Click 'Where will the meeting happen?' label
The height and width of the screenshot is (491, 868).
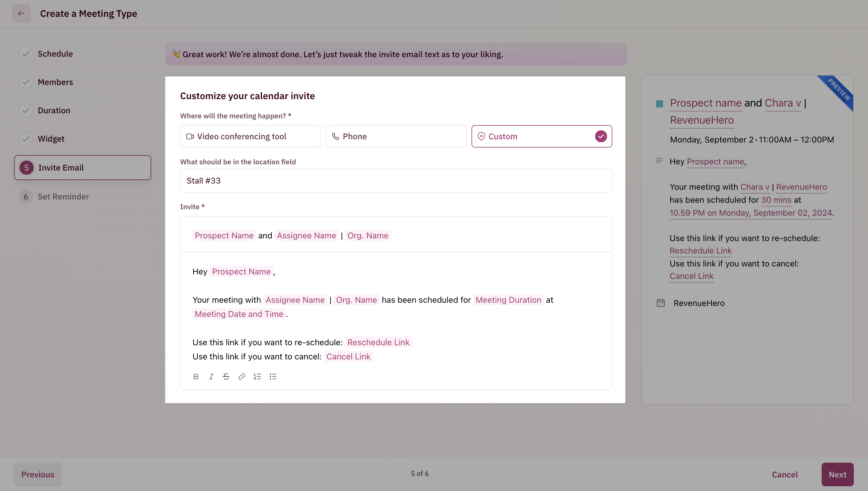[x=236, y=116]
